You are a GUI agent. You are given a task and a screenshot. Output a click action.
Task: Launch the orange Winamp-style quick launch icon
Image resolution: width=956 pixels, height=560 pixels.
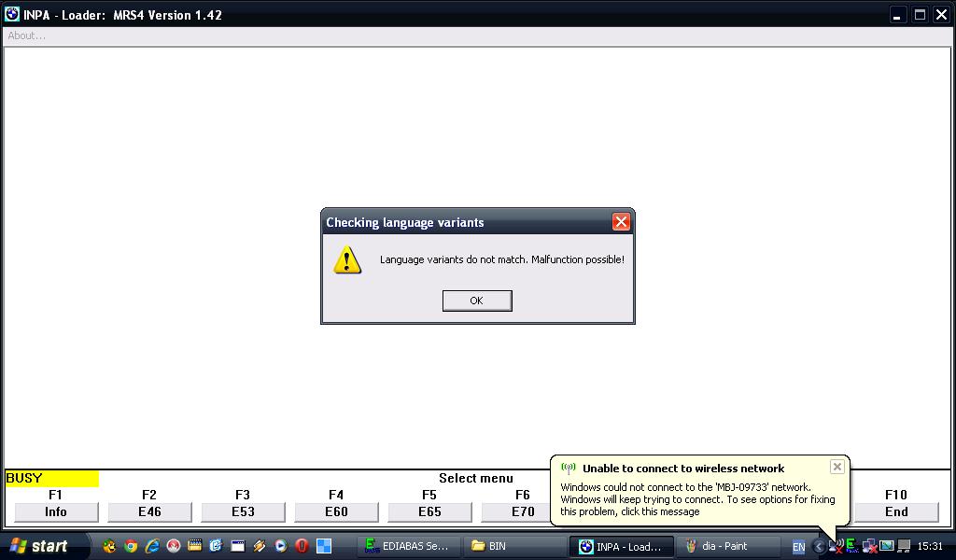[260, 546]
